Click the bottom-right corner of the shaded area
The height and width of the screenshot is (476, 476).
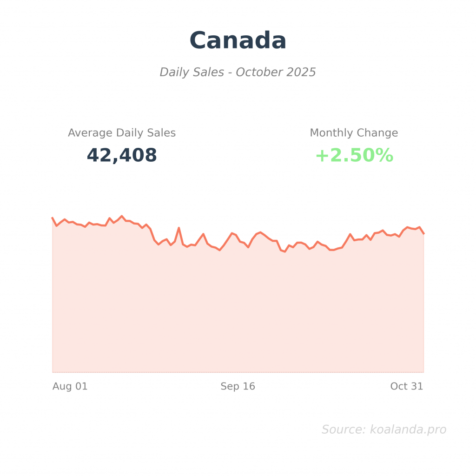[423, 371]
